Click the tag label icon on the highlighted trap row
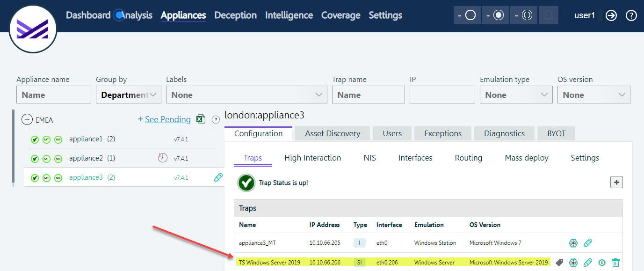This screenshot has height=271, width=644. click(x=559, y=263)
